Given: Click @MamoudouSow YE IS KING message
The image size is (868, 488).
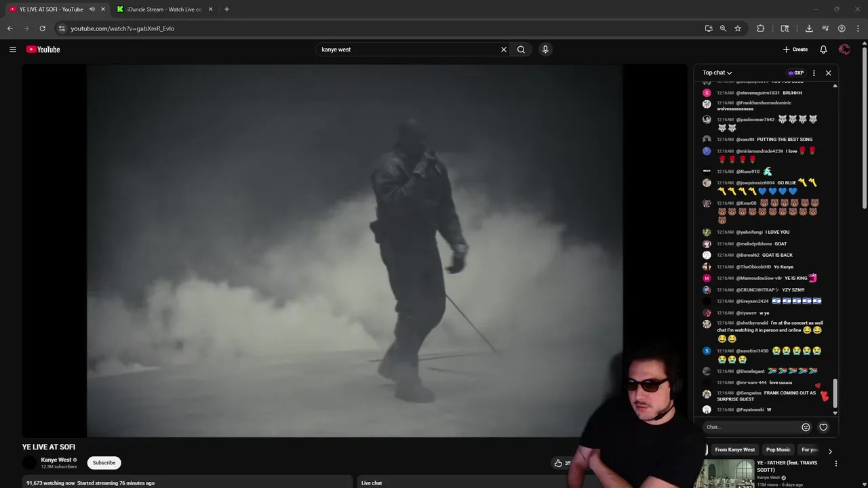Looking at the screenshot, I should click(x=767, y=278).
